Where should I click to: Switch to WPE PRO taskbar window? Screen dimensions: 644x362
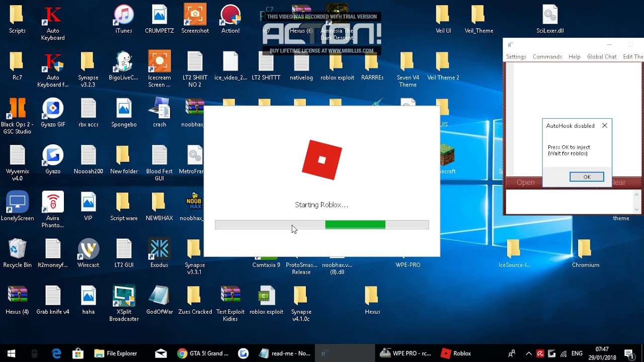(x=405, y=353)
